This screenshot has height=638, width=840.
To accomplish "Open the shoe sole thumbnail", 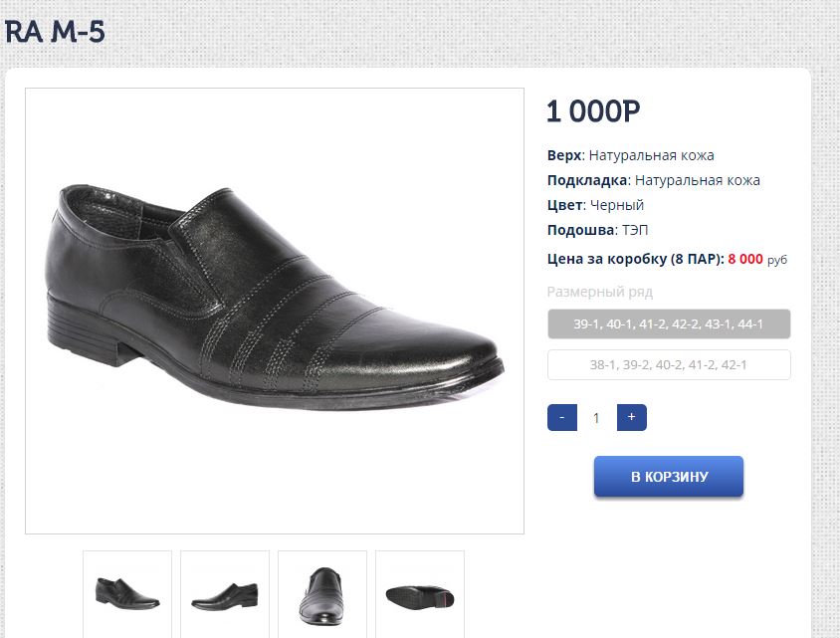I will click(420, 593).
